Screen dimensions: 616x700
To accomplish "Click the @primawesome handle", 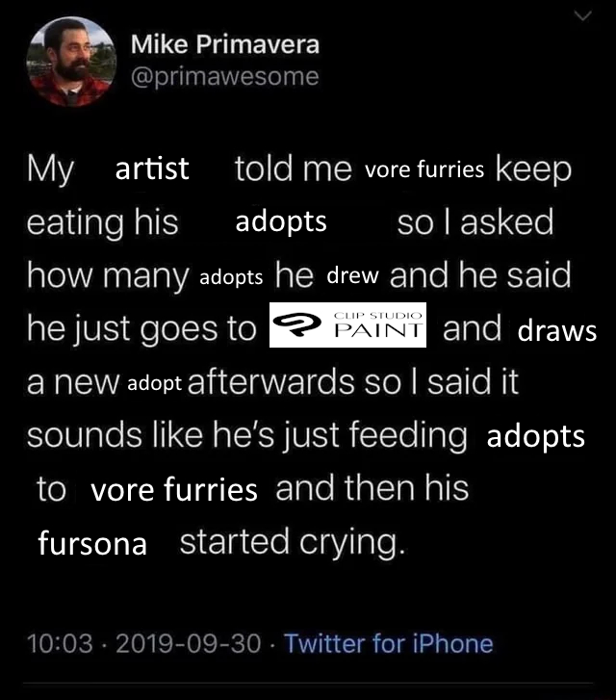I will [223, 76].
